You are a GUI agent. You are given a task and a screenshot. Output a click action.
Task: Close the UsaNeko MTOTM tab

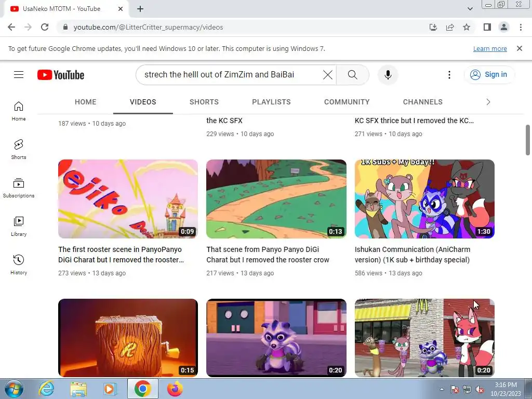pos(121,9)
